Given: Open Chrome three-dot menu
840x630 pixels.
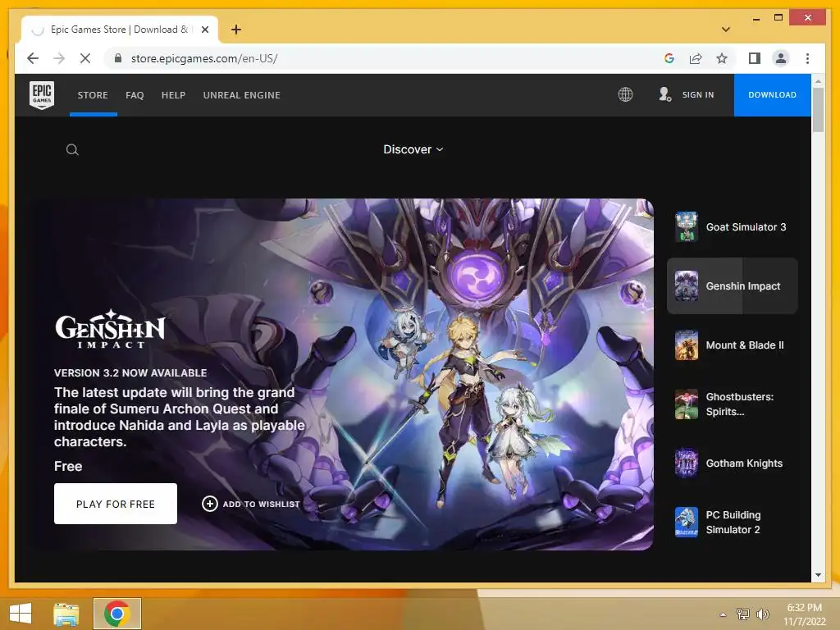Looking at the screenshot, I should pos(807,58).
